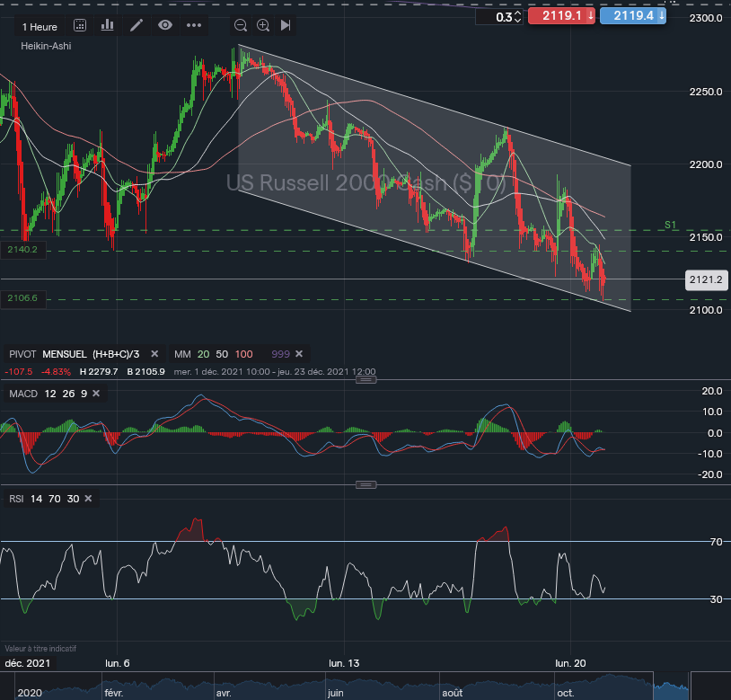Click févr. on the overview timeline
The height and width of the screenshot is (700, 731).
[114, 693]
